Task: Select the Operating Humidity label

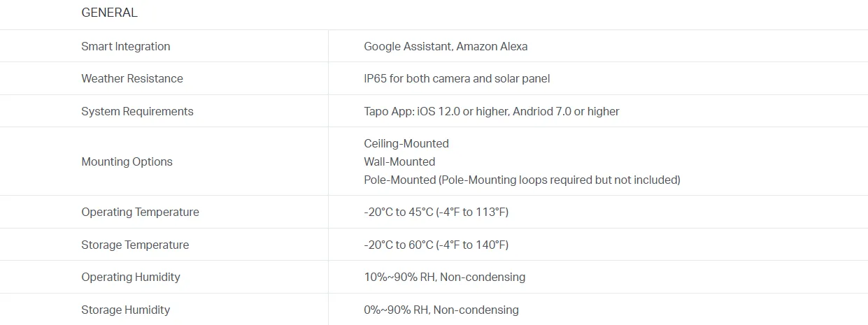Action: [x=131, y=277]
